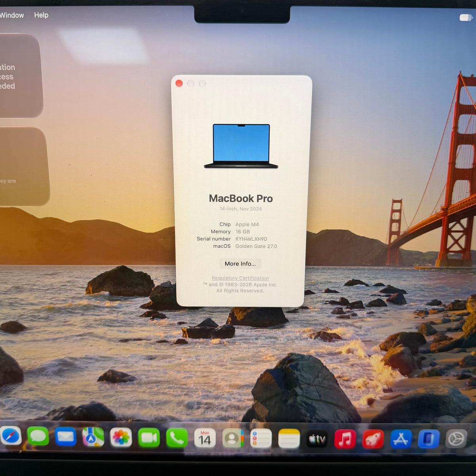
Task: Open Safari from the Dock
Action: (x=10, y=436)
